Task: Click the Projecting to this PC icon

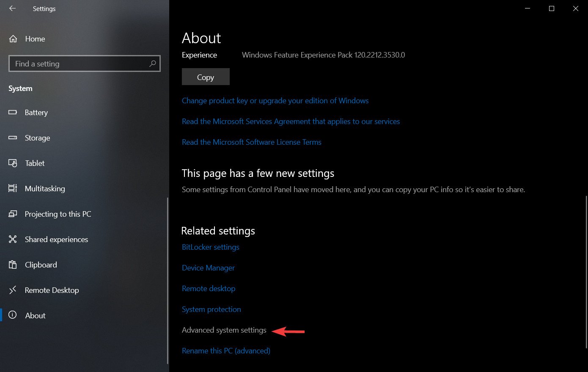Action: pos(13,214)
